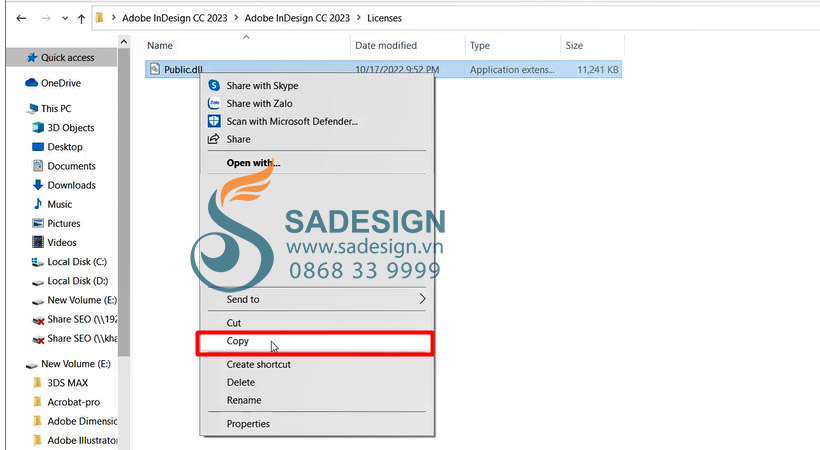Viewport: 820px width, 450px height.
Task: Click the Desktop icon in sidebar
Action: click(38, 147)
